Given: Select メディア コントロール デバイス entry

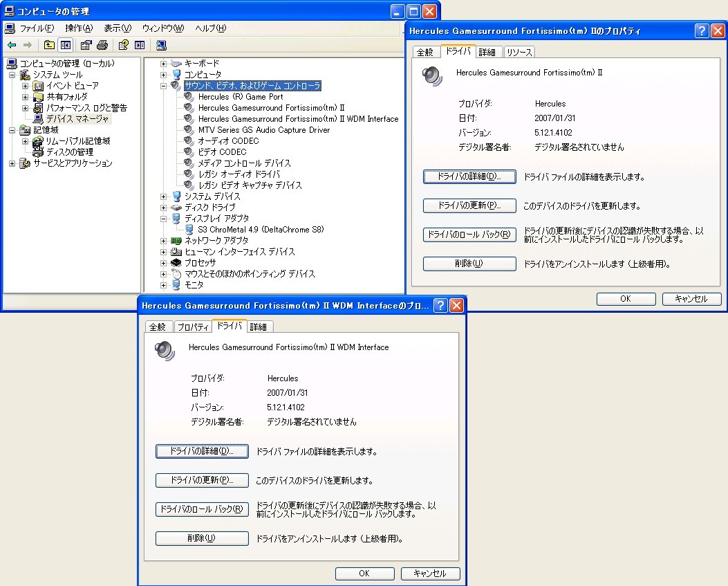Looking at the screenshot, I should pos(244,163).
